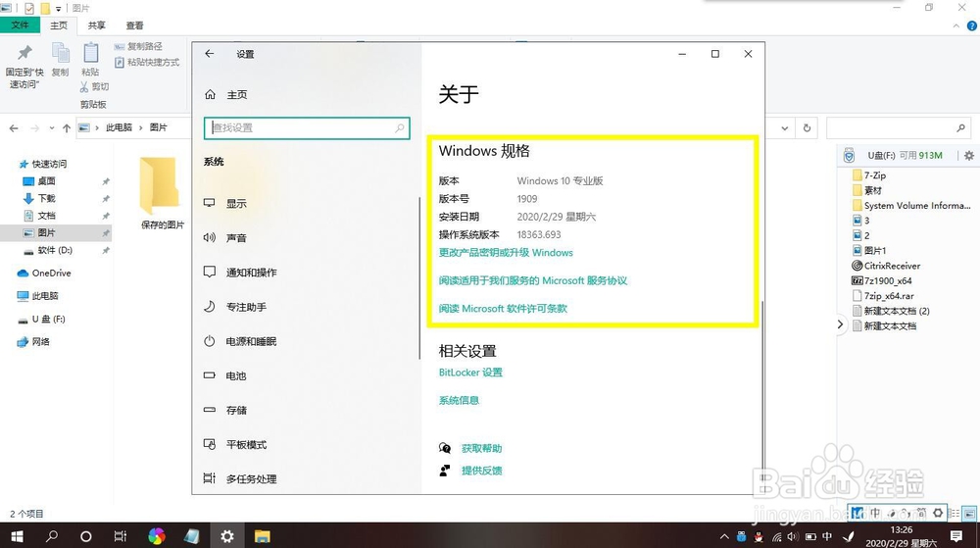Open Display (显示) settings
This screenshot has width=980, height=548.
click(225, 203)
